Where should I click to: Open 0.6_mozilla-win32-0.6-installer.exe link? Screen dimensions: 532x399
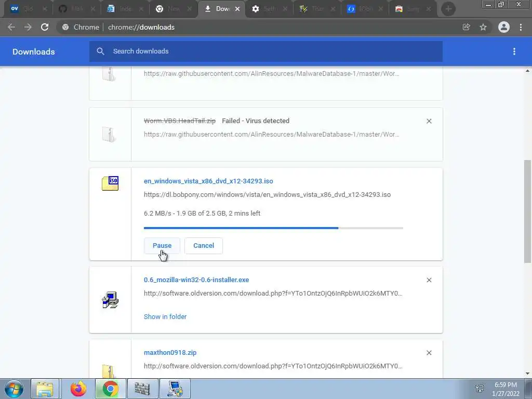pyautogui.click(x=196, y=280)
